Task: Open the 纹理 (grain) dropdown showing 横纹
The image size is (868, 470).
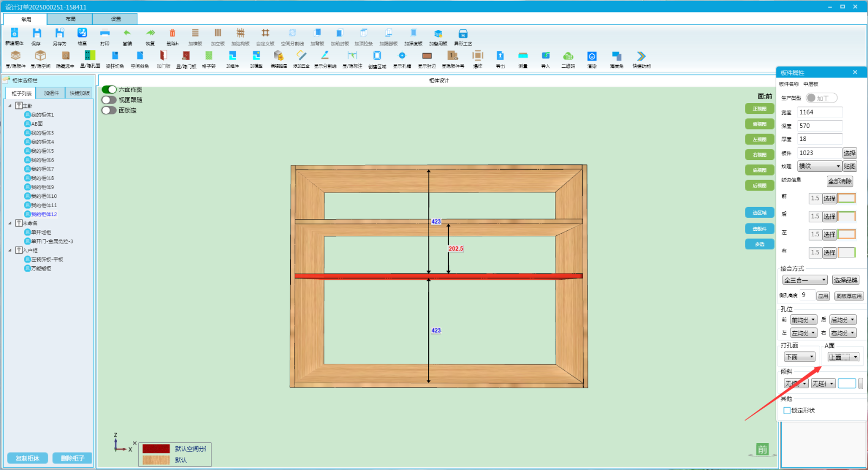Action: (819, 166)
